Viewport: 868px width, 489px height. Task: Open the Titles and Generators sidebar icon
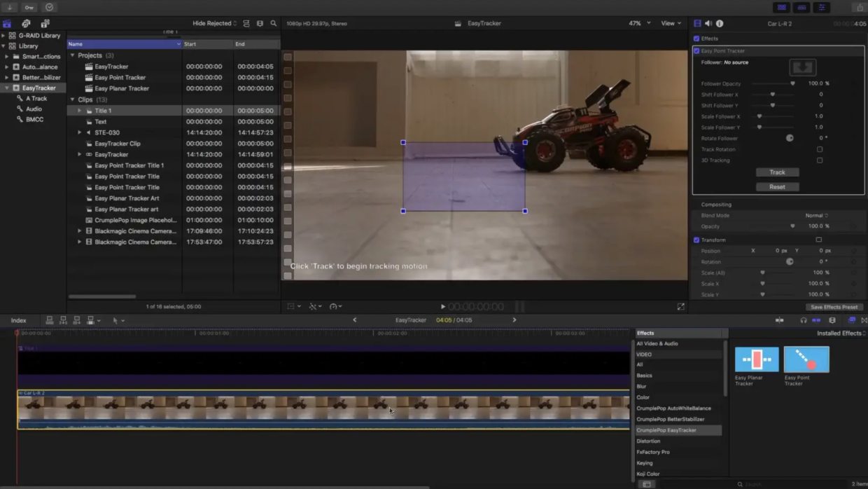coord(45,24)
